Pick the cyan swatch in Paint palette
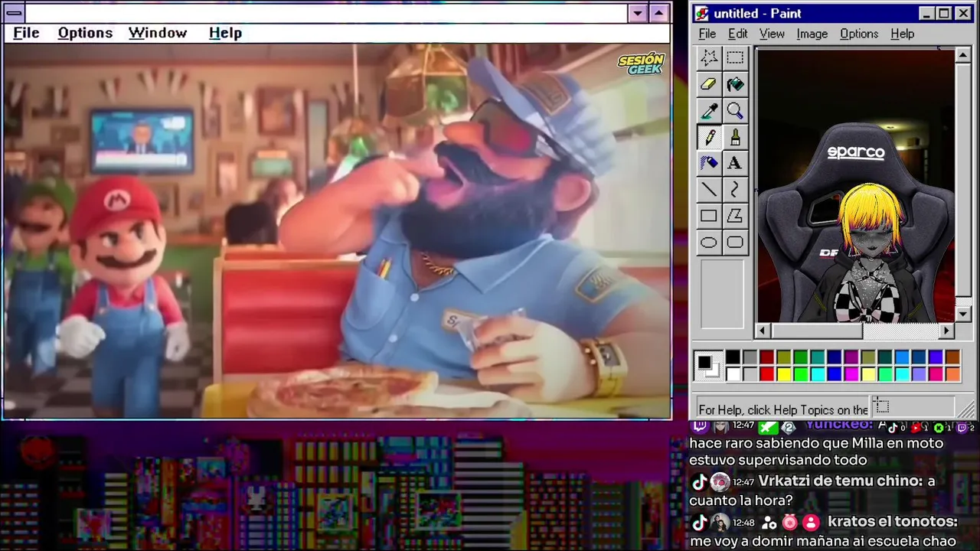Viewport: 980px width, 551px height. tap(817, 373)
